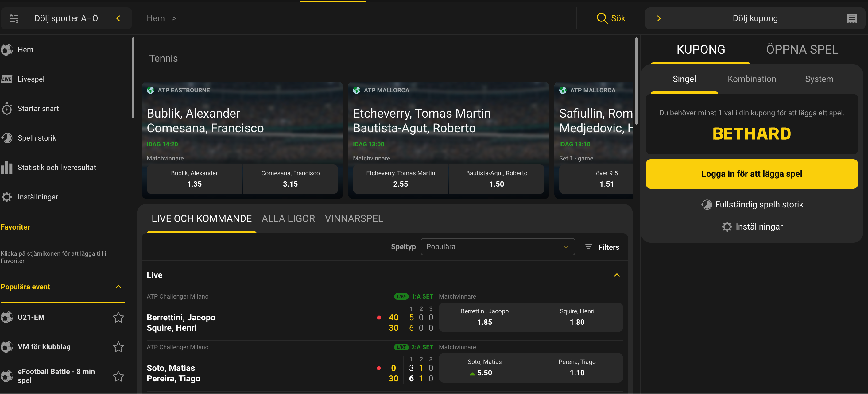
Task: Select Kombination bet type tab
Action: click(751, 79)
